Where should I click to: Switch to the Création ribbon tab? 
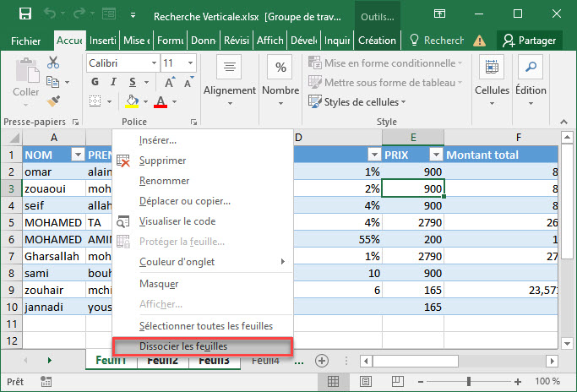(377, 40)
